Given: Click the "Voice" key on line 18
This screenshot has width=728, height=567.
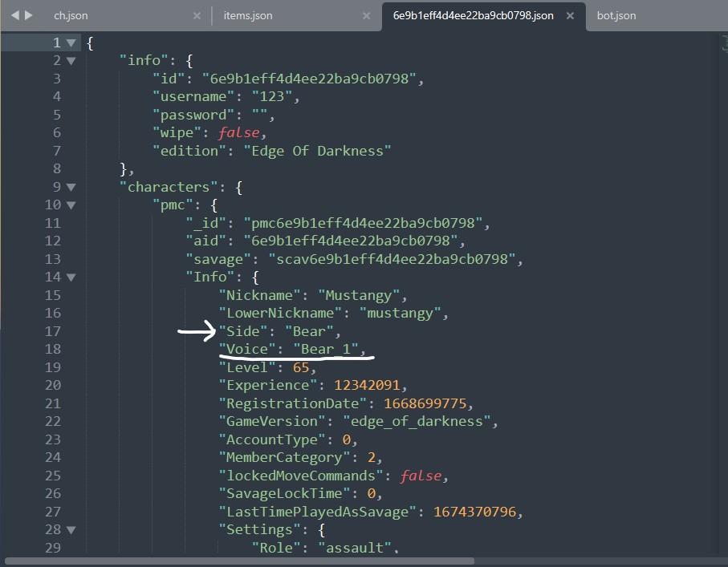Looking at the screenshot, I should click(247, 349).
